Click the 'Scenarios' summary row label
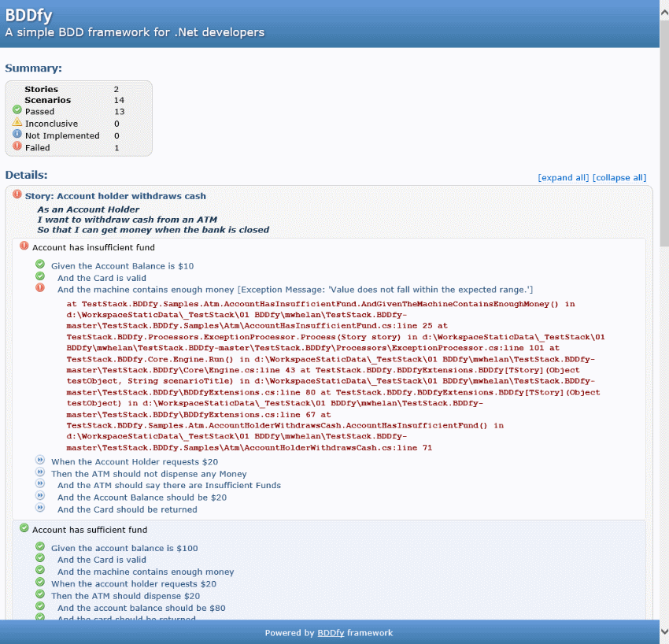Image resolution: width=669 pixels, height=644 pixels. pyautogui.click(x=48, y=100)
